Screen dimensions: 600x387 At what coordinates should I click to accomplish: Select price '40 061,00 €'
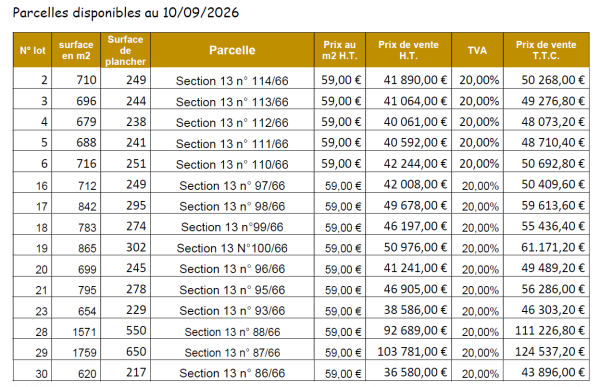pyautogui.click(x=415, y=121)
